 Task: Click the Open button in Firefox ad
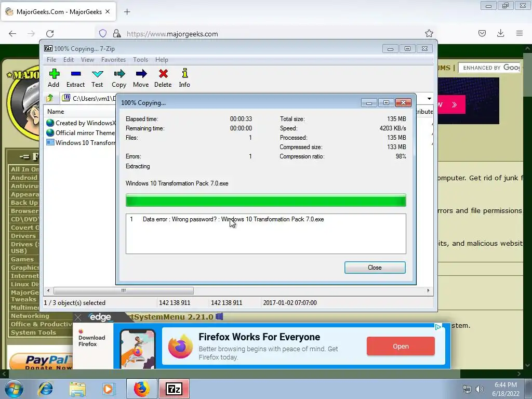[x=401, y=346]
